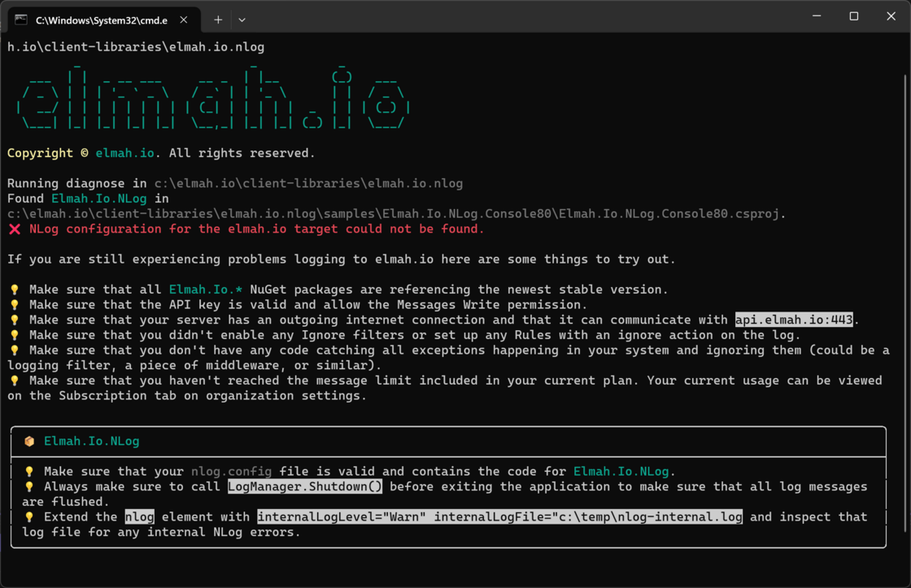Close the terminal window
This screenshot has width=911, height=588.
click(891, 16)
